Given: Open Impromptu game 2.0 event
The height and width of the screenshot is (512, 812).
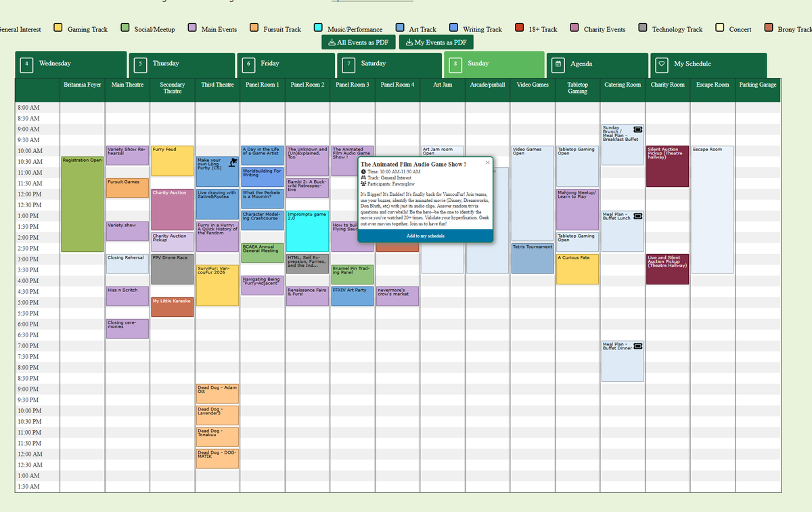Looking at the screenshot, I should click(307, 231).
